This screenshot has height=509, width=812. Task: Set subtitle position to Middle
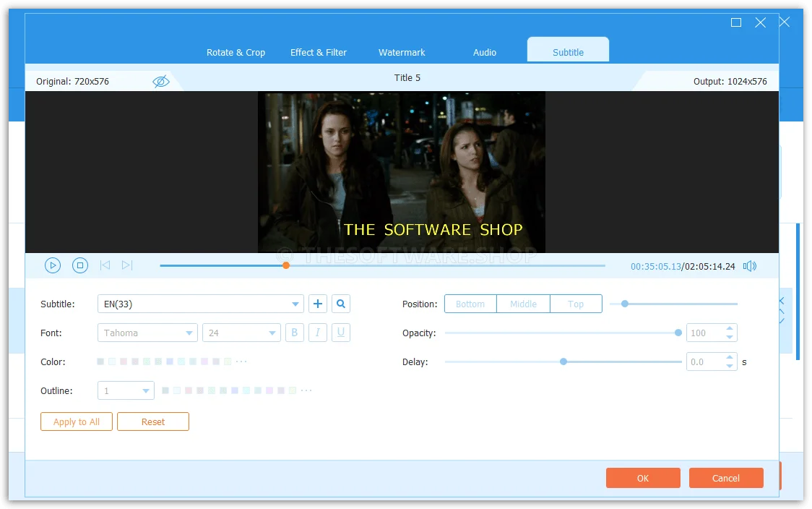(523, 304)
